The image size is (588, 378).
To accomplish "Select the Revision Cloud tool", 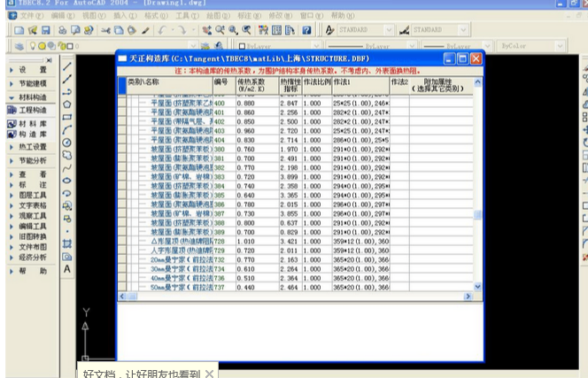I will tap(67, 155).
